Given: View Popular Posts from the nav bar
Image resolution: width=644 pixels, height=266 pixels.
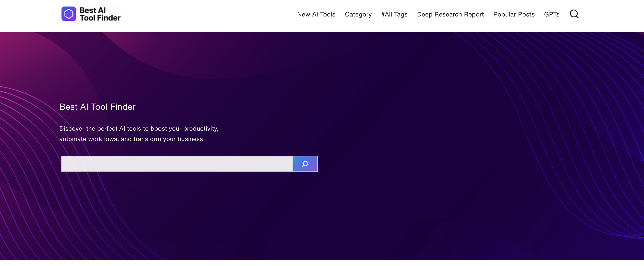Looking at the screenshot, I should (x=514, y=14).
